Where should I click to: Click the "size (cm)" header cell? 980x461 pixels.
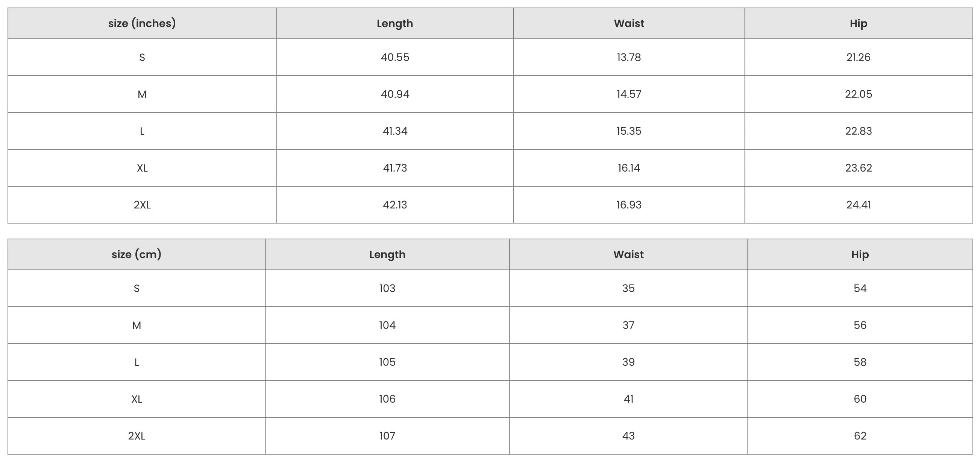[x=136, y=254]
